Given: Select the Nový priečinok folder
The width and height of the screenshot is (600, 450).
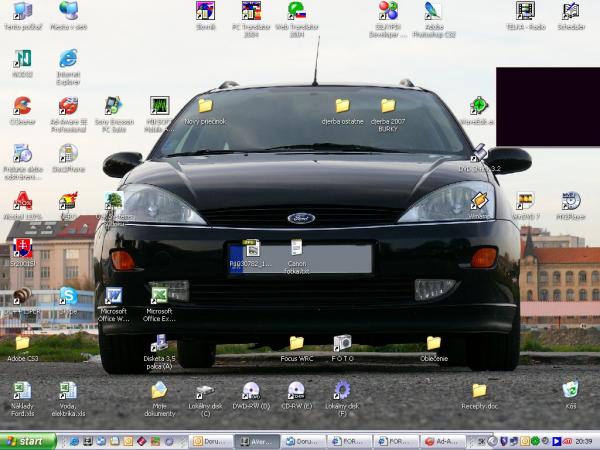Looking at the screenshot, I should [x=205, y=106].
